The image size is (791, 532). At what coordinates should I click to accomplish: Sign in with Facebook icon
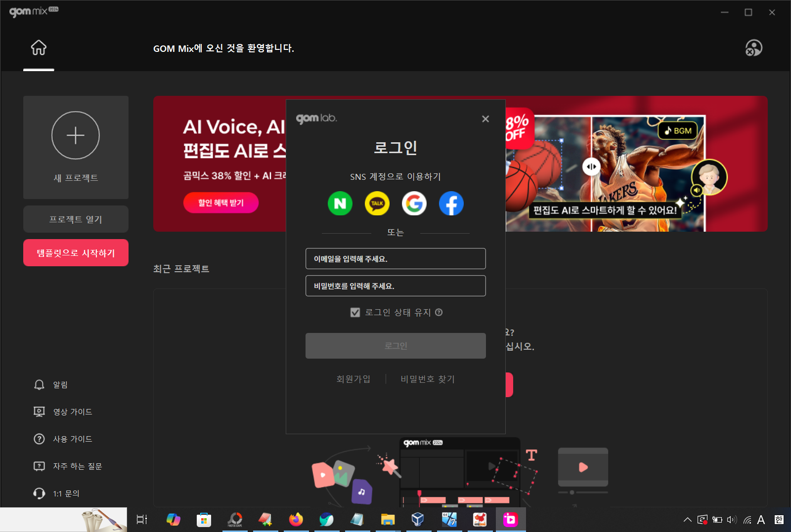click(451, 203)
